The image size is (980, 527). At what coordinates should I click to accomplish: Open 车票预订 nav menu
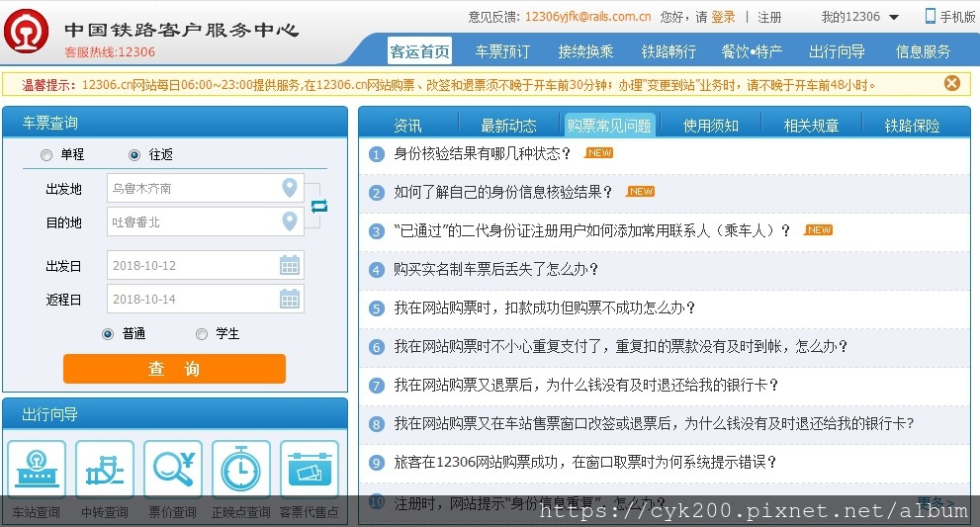[502, 51]
